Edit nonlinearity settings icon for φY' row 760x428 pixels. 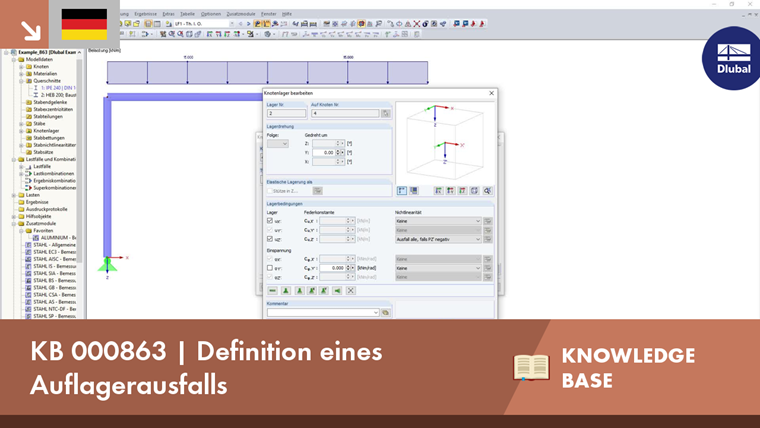(488, 268)
